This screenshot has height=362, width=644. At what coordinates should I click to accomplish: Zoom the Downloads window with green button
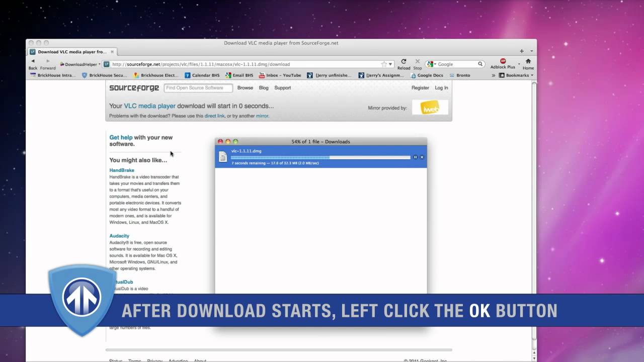coord(235,142)
